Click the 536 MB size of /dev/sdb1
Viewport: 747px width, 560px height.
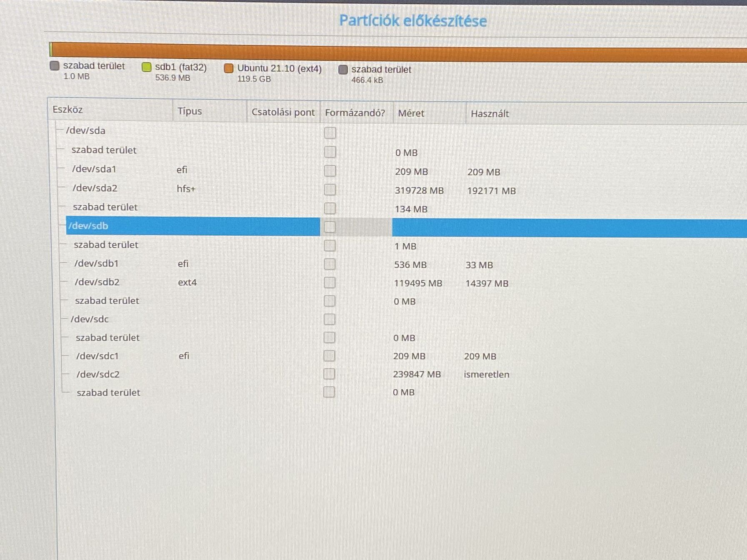(410, 265)
